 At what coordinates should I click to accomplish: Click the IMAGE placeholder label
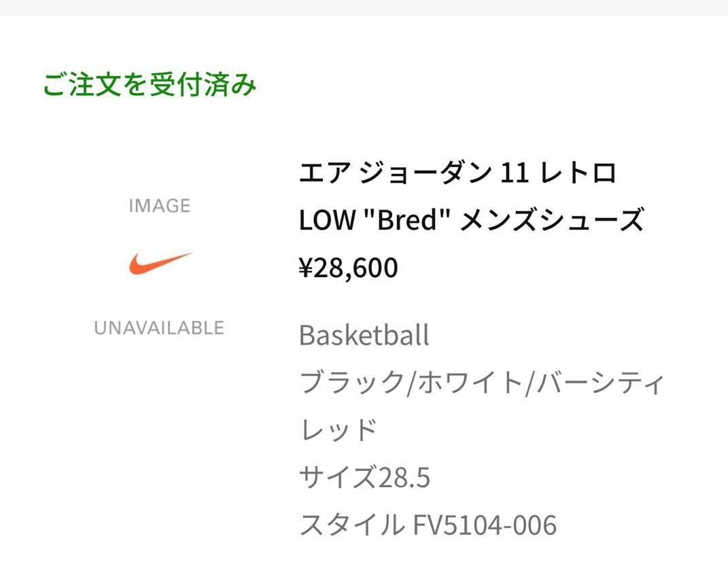159,205
